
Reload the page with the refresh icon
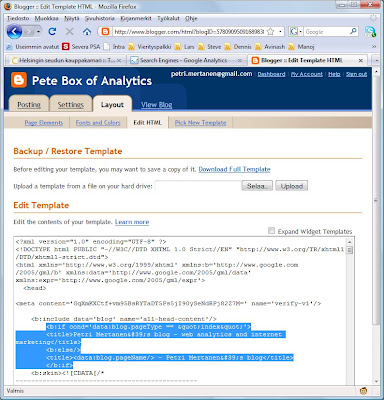(x=52, y=32)
